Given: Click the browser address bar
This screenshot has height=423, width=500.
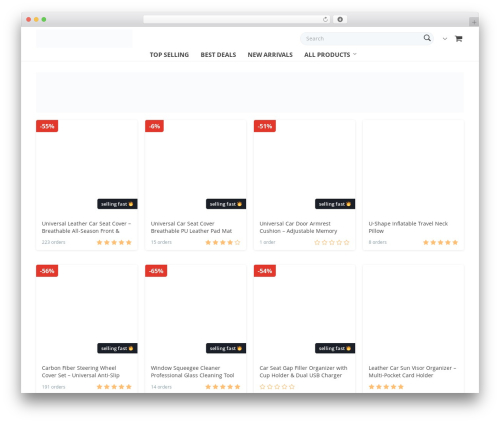Looking at the screenshot, I should pyautogui.click(x=237, y=19).
